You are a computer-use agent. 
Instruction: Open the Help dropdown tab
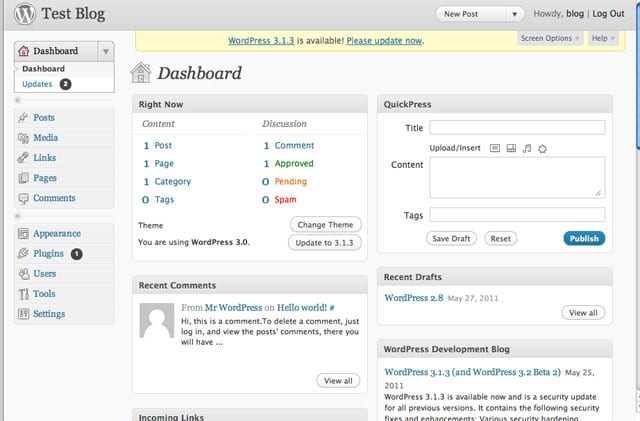pos(602,38)
